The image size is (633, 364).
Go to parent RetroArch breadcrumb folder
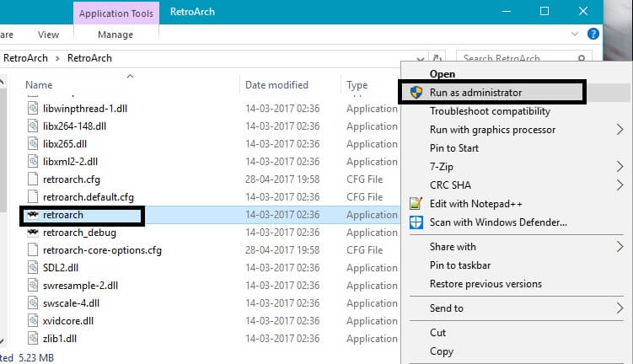point(25,58)
